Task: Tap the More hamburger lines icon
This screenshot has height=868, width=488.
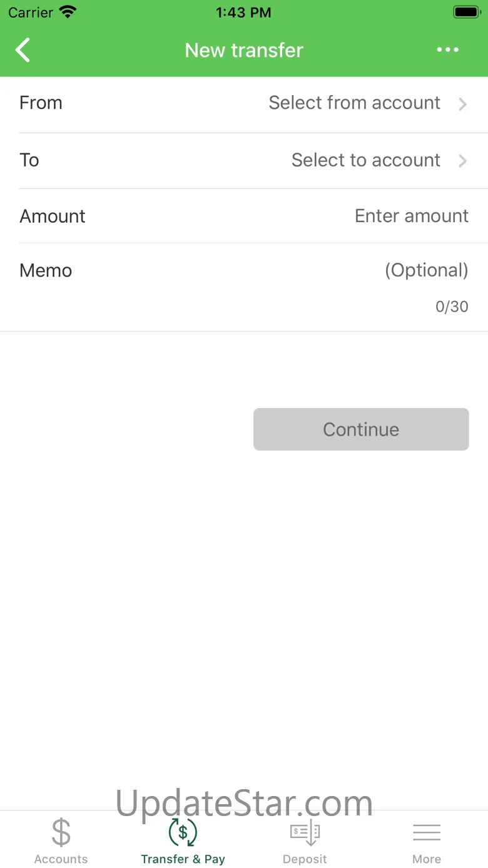Action: (427, 832)
